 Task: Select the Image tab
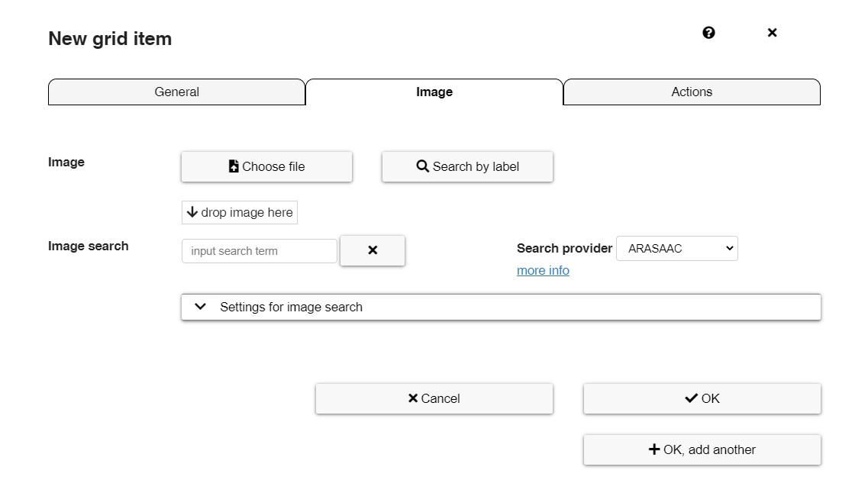[434, 92]
